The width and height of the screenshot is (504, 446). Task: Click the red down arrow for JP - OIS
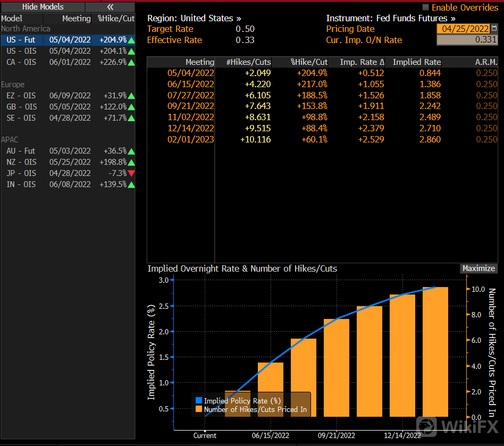131,173
